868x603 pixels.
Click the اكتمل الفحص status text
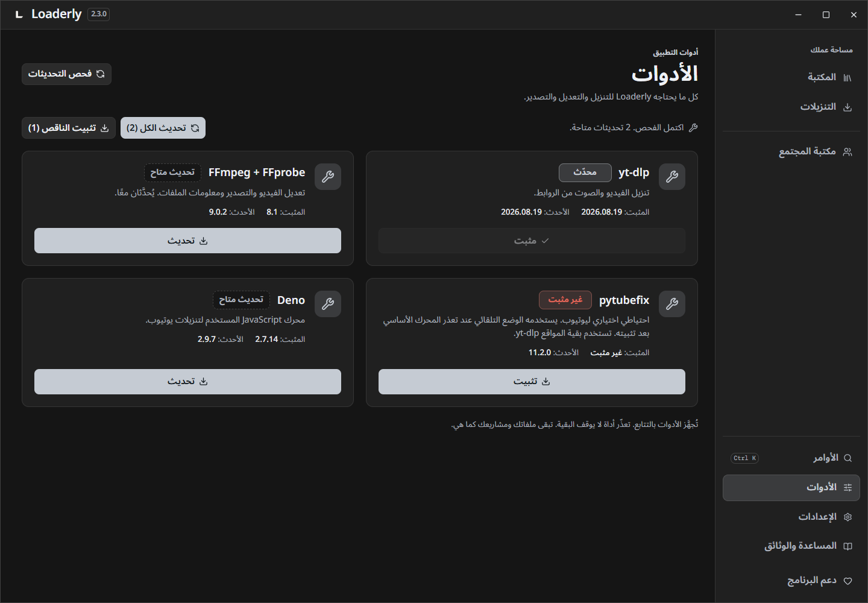(x=627, y=128)
